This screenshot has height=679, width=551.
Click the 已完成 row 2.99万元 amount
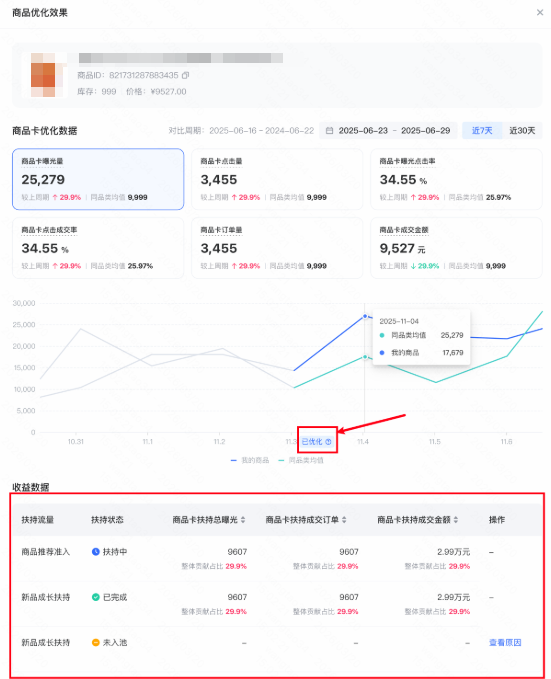click(453, 597)
